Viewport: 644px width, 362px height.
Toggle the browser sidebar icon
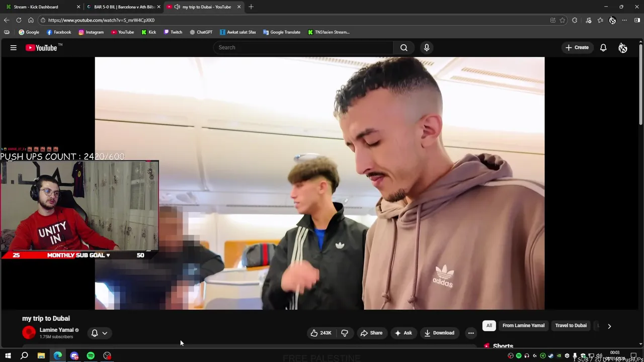pos(637,20)
